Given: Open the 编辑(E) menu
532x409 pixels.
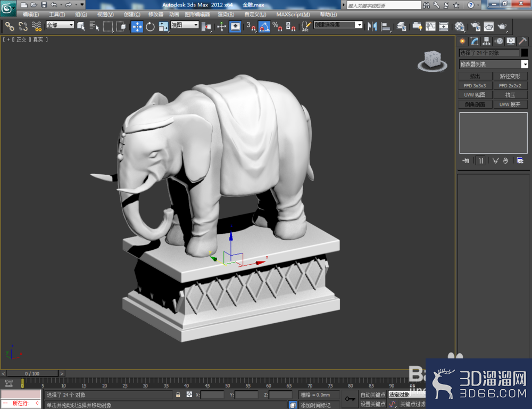Looking at the screenshot, I should click(x=30, y=14).
